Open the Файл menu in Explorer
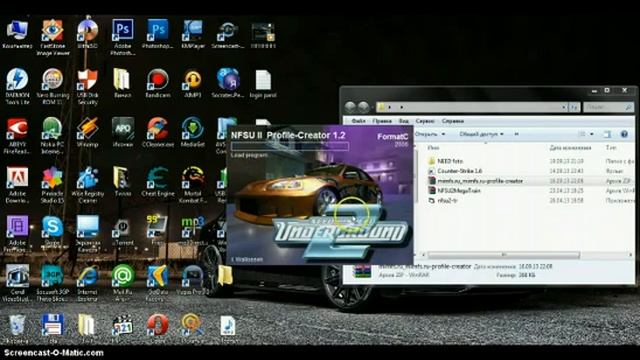Viewport: 640px width, 360px height. pyautogui.click(x=358, y=121)
